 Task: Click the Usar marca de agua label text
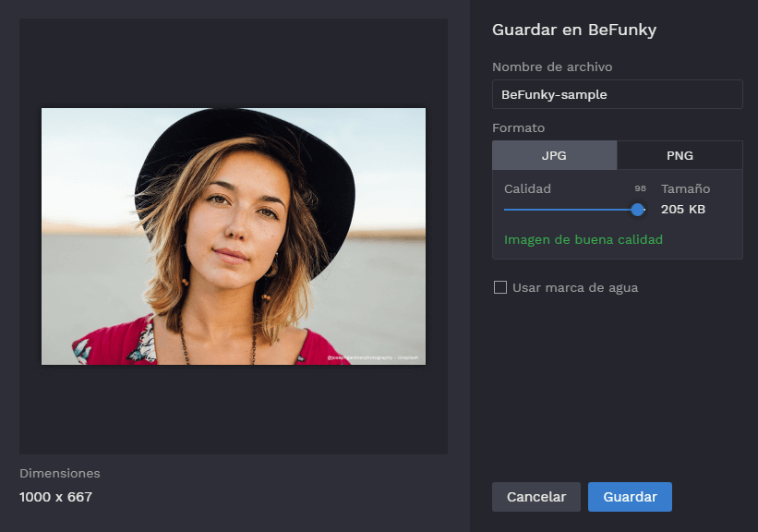pos(574,287)
